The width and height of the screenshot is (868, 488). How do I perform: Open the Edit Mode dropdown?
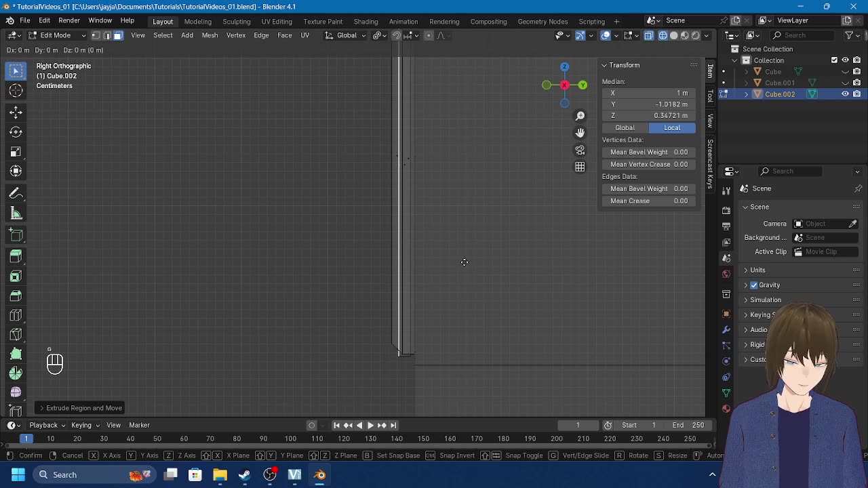coord(56,35)
